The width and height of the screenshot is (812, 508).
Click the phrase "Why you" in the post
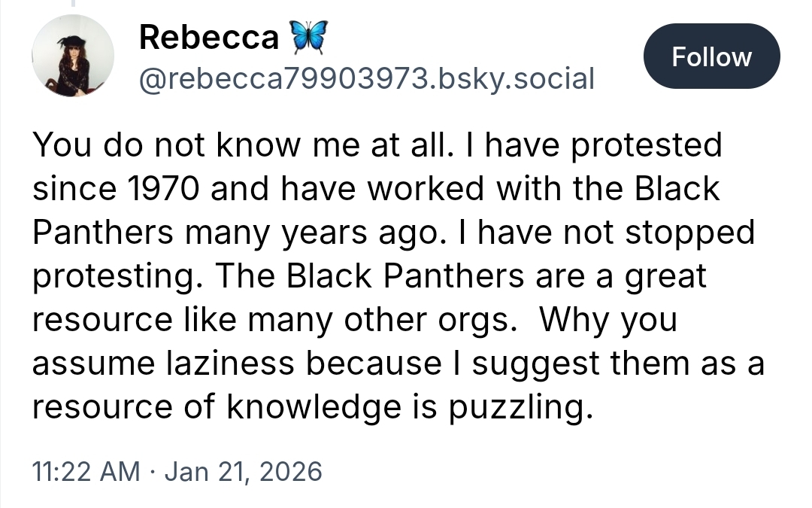tap(607, 321)
